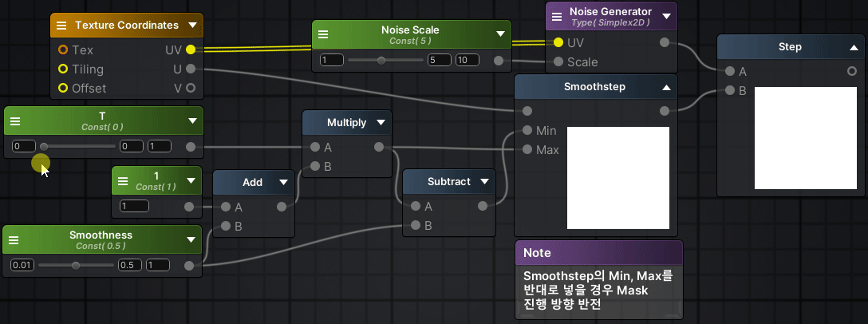Click Noise Scale current value field 5
Screen dimensions: 868x324
pyautogui.click(x=440, y=60)
